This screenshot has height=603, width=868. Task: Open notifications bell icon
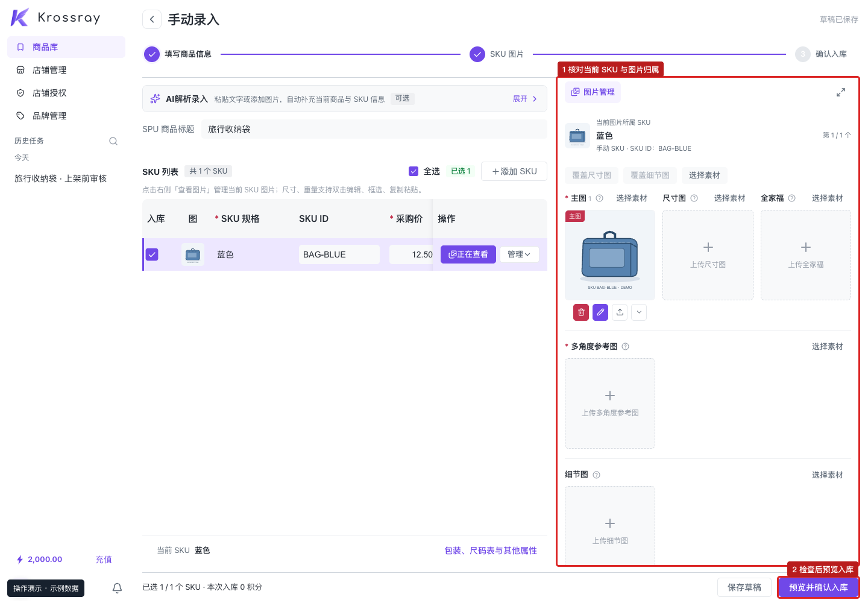(x=118, y=588)
